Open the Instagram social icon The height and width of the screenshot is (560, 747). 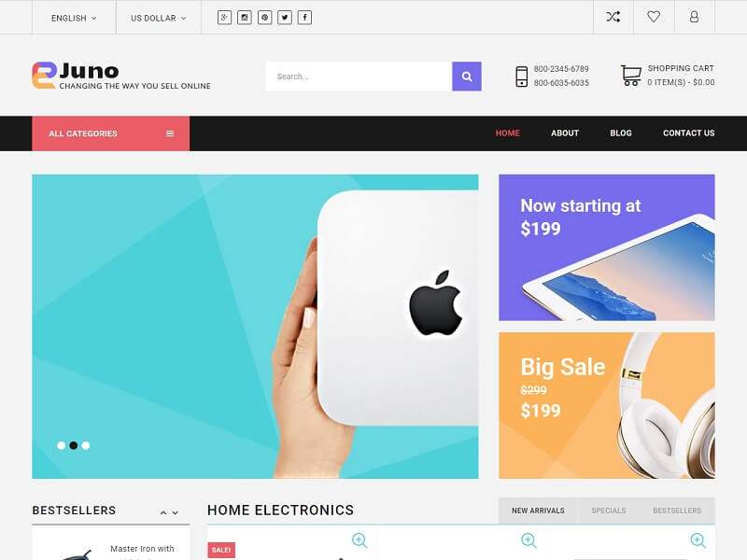(245, 18)
